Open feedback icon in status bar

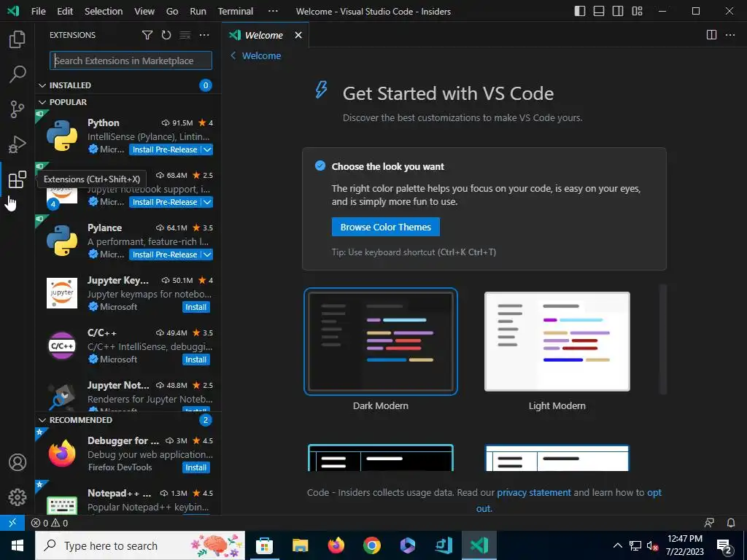coord(709,523)
